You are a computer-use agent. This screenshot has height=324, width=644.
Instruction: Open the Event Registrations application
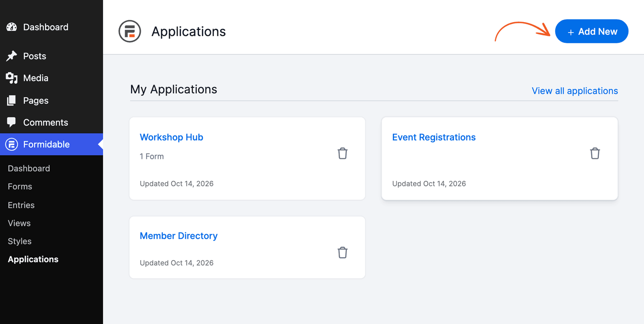[434, 137]
